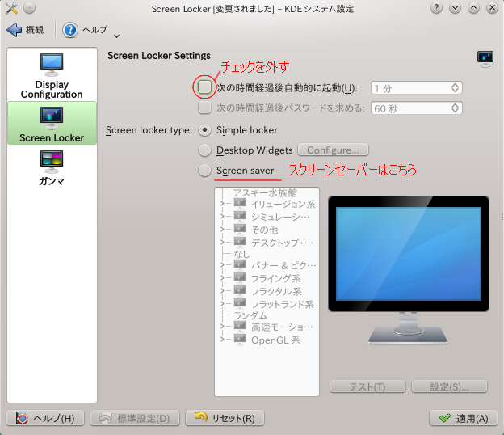Expand the シミュレーション tree category
Screen dimensions: 504x435
tap(224, 217)
